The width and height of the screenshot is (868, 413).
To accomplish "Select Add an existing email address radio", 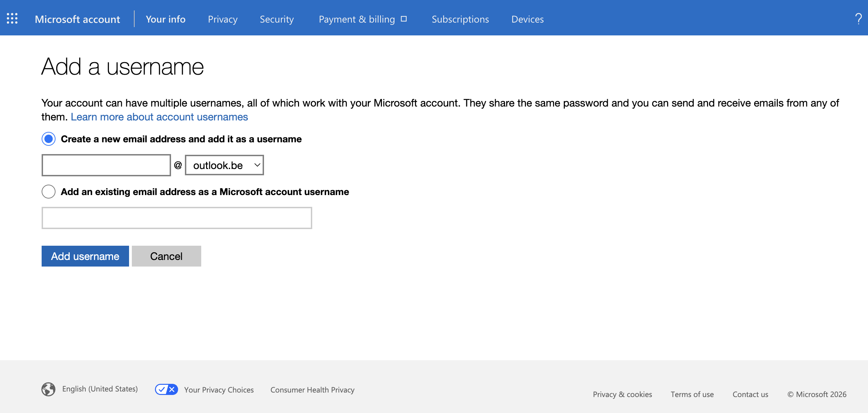I will point(49,192).
